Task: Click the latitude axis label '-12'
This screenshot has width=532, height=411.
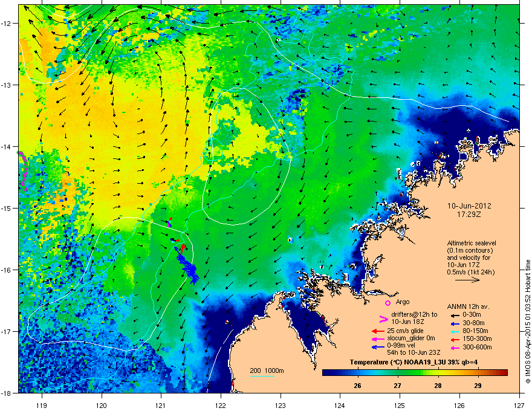Action: 6,24
